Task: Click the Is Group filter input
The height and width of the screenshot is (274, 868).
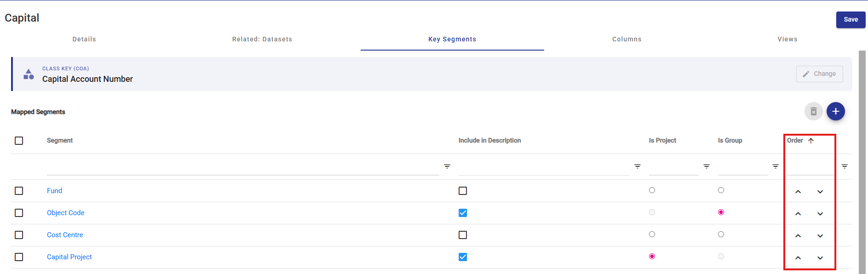Action: (742, 166)
